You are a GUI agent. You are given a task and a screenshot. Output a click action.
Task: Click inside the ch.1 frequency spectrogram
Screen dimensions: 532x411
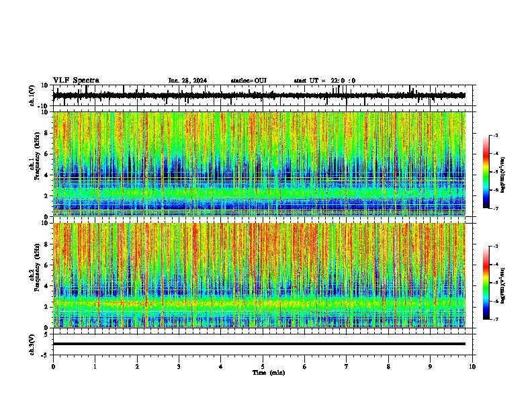259,164
